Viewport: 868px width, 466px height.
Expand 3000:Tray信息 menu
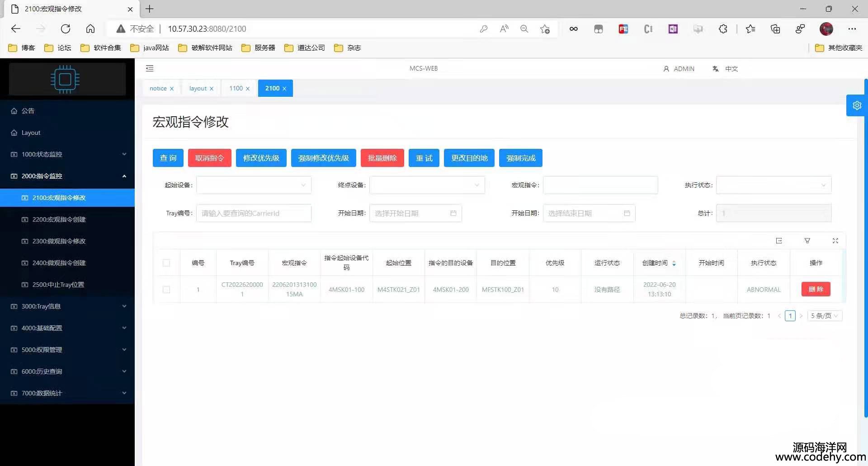(x=67, y=306)
